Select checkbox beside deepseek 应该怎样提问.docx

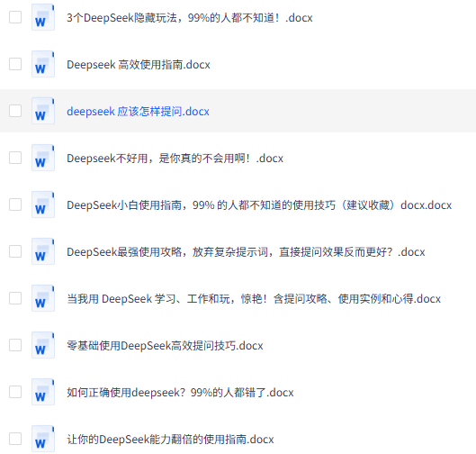coord(15,111)
